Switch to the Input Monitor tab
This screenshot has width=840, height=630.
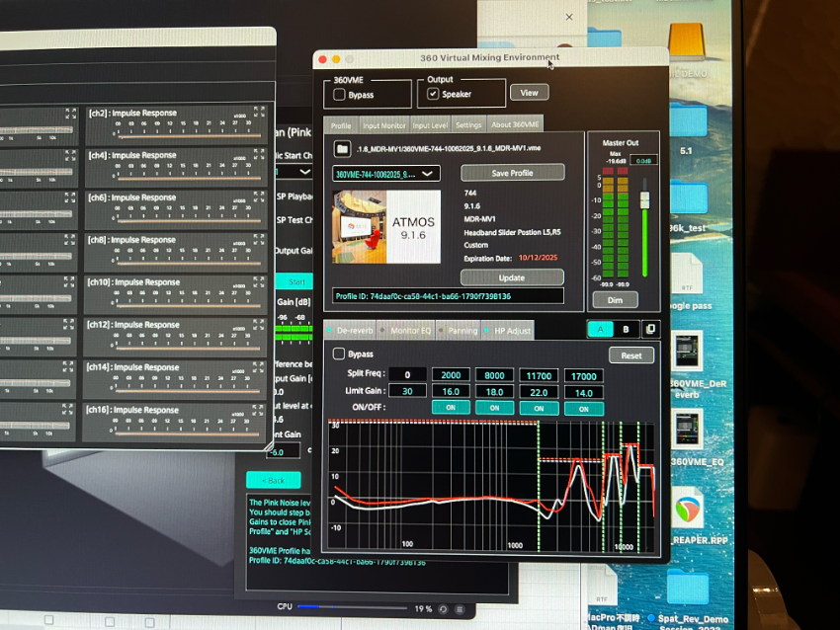(383, 125)
